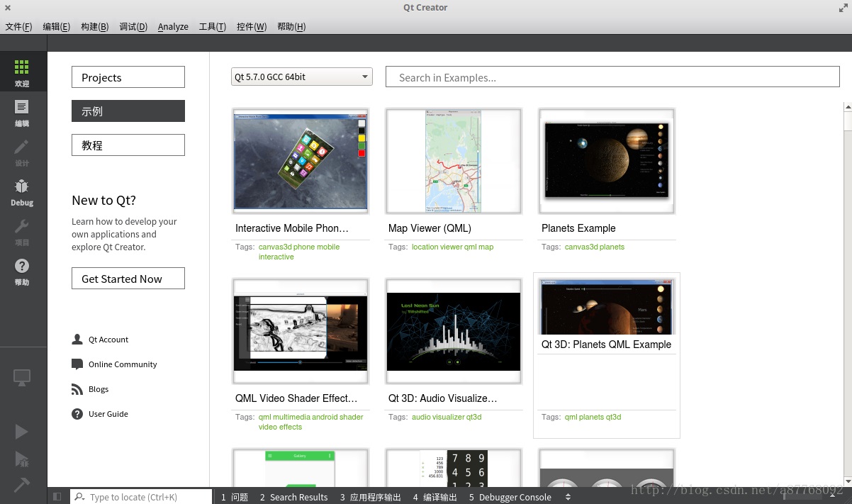Click the qt3d tag under Planets QML Example
This screenshot has height=504, width=852.
point(614,417)
